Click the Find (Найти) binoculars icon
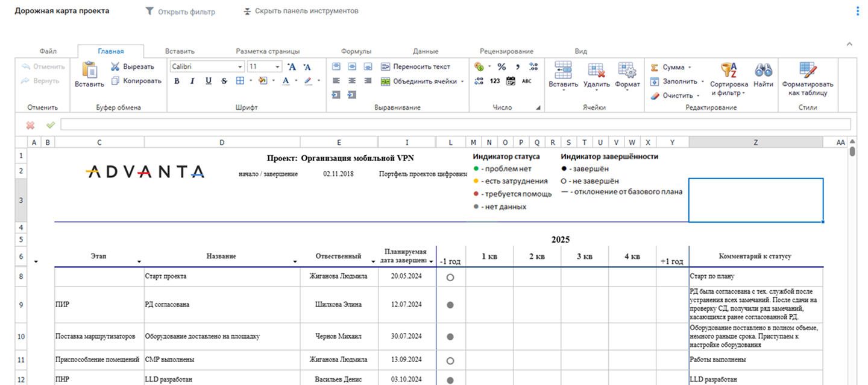Screen dimensions: 868x385 763,70
